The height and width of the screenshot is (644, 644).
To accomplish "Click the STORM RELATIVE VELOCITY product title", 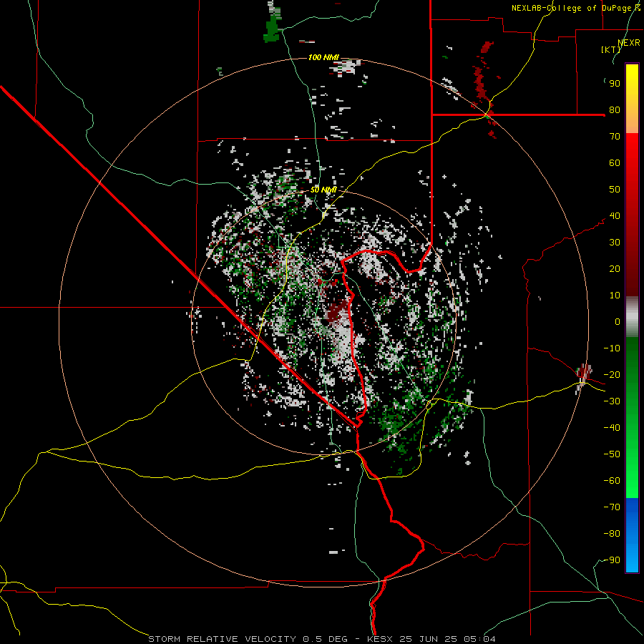I will pyautogui.click(x=222, y=639).
